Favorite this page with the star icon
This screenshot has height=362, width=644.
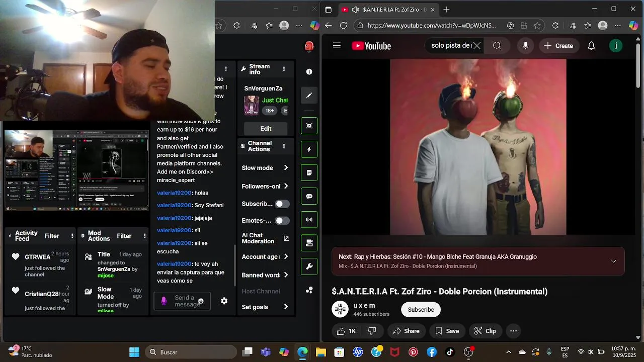537,25
